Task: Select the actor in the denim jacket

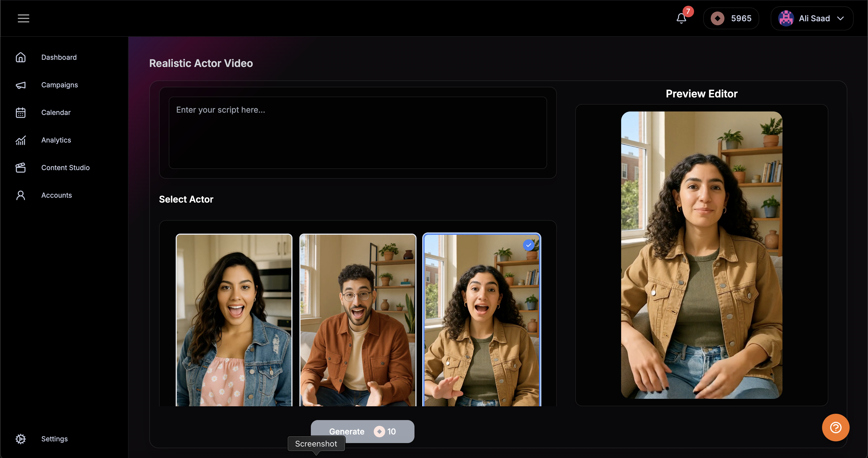Action: pyautogui.click(x=234, y=320)
